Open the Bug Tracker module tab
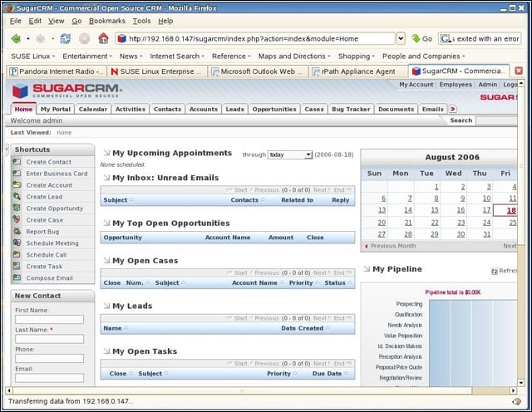The height and width of the screenshot is (412, 532). click(351, 109)
